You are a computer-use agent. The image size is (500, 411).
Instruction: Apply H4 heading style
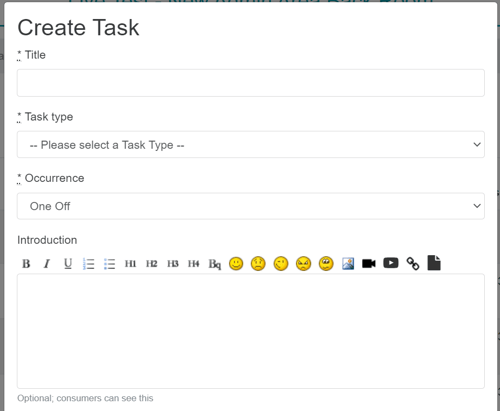pyautogui.click(x=194, y=264)
